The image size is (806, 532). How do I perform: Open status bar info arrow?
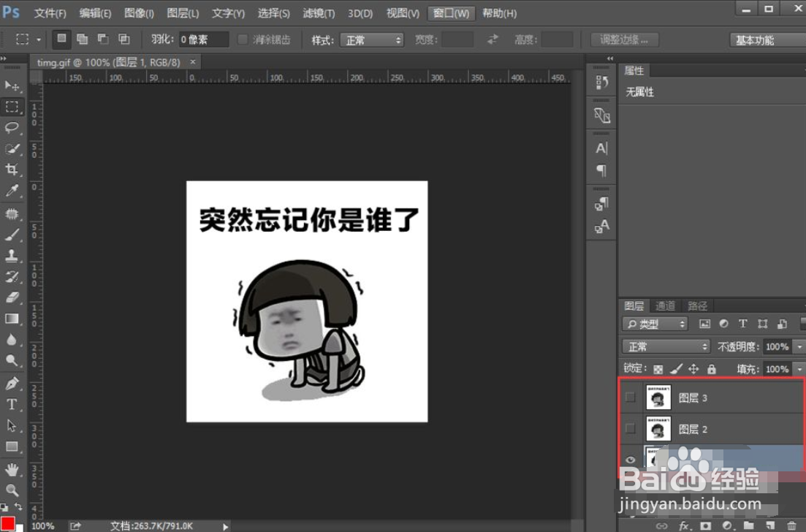point(225,526)
